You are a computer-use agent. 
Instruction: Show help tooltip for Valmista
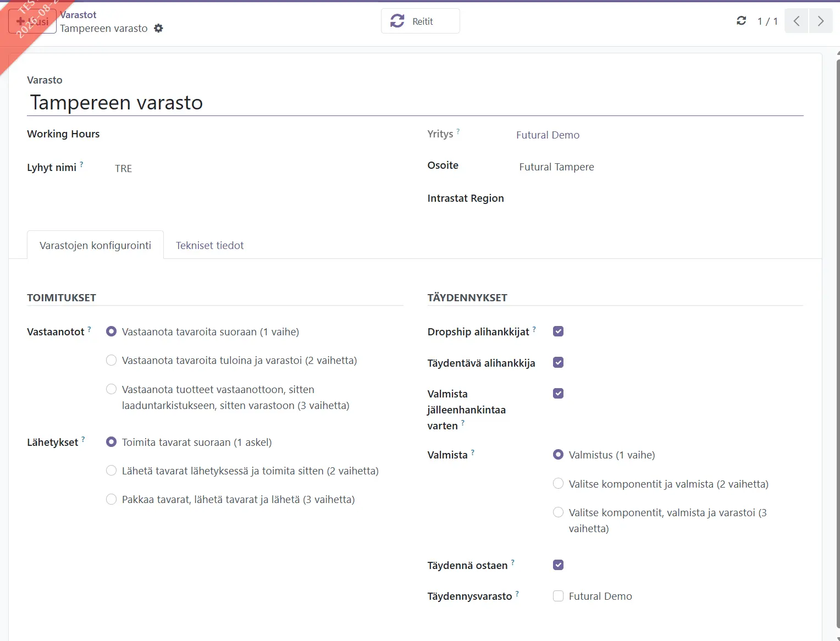472,452
